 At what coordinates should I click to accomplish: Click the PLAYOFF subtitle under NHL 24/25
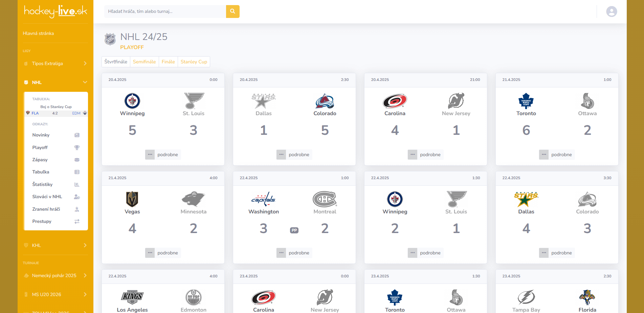pos(132,47)
